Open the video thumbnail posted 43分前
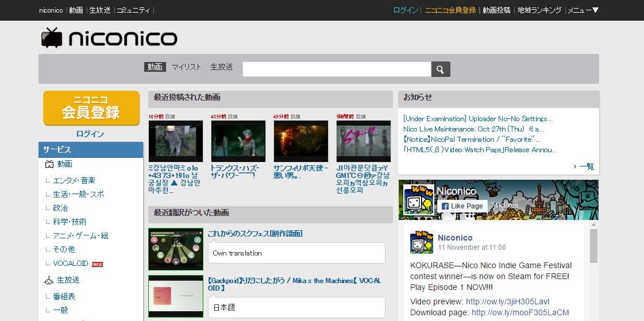The width and height of the screenshot is (644, 321). coord(238,141)
